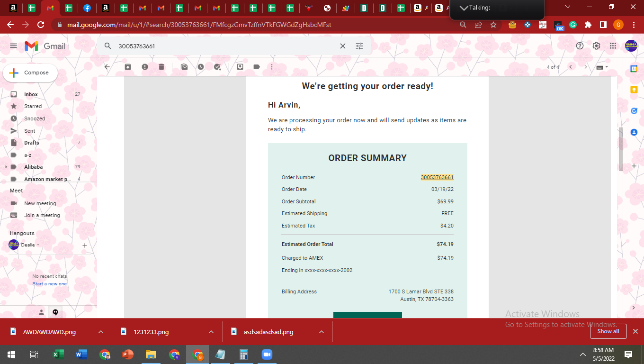Move this email to another folder

240,67
